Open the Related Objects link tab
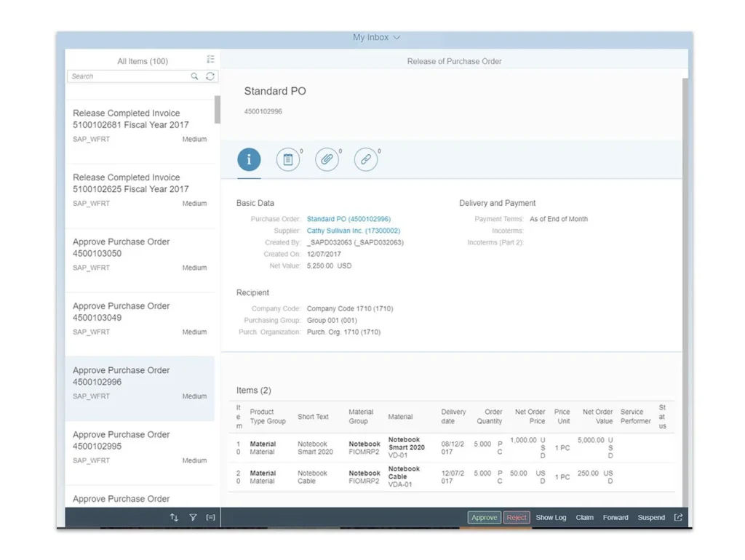Screen dimensions: 745x560 tap(366, 159)
